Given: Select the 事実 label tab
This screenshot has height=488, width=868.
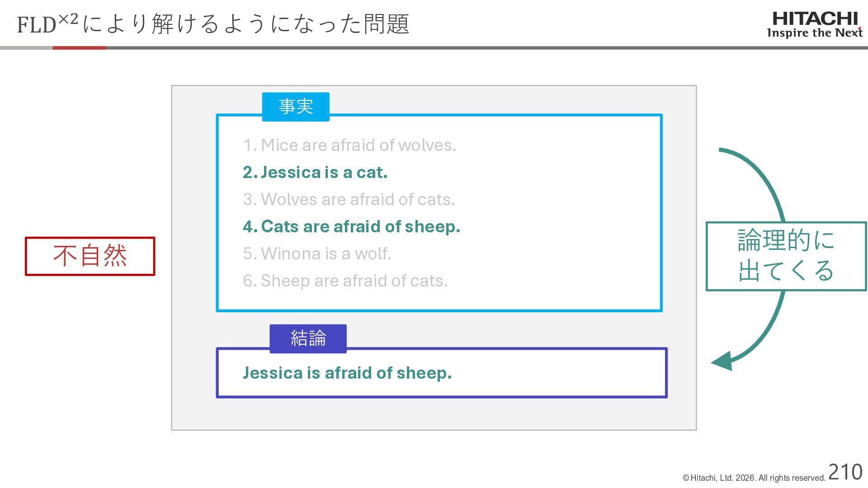Looking at the screenshot, I should 296,107.
